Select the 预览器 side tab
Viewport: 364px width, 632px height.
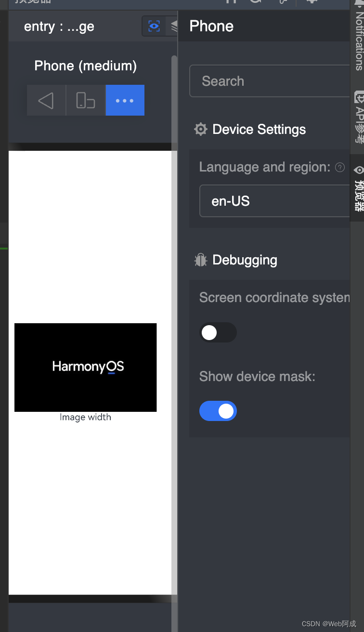pyautogui.click(x=358, y=188)
